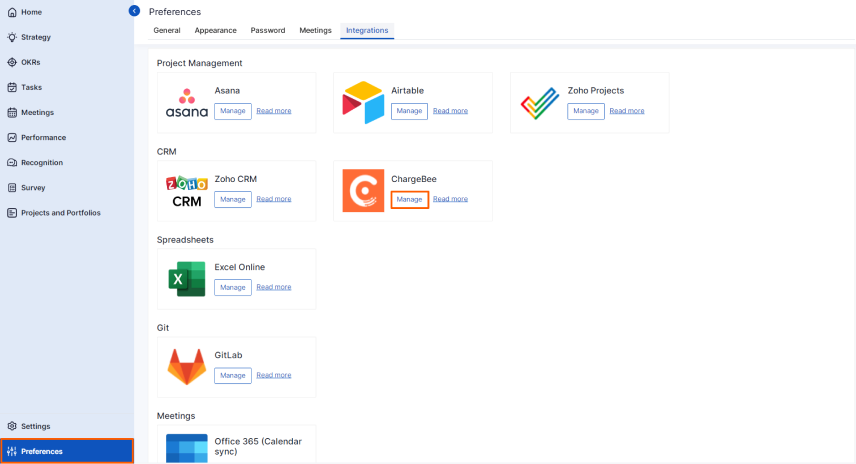Click the Recognition icon in sidebar
The image size is (856, 464).
(12, 163)
